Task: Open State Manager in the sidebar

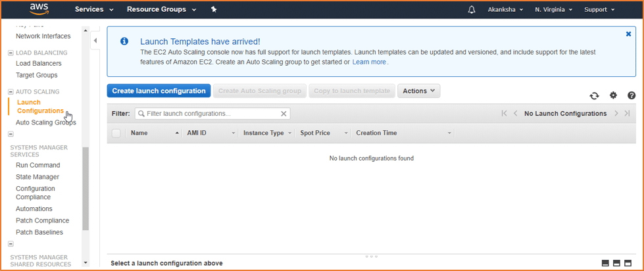Action: click(x=37, y=177)
